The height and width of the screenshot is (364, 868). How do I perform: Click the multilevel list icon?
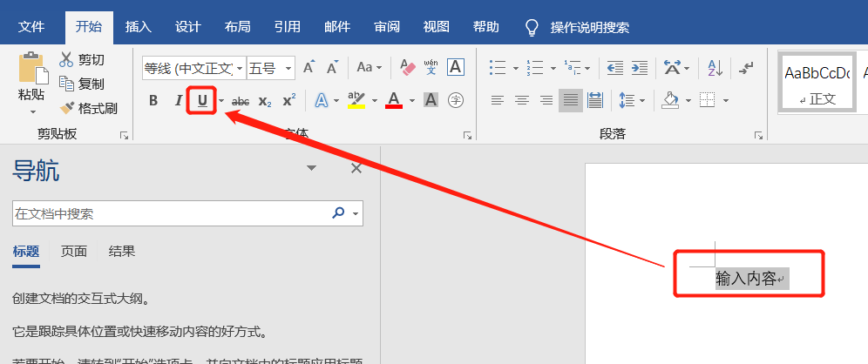coord(572,68)
